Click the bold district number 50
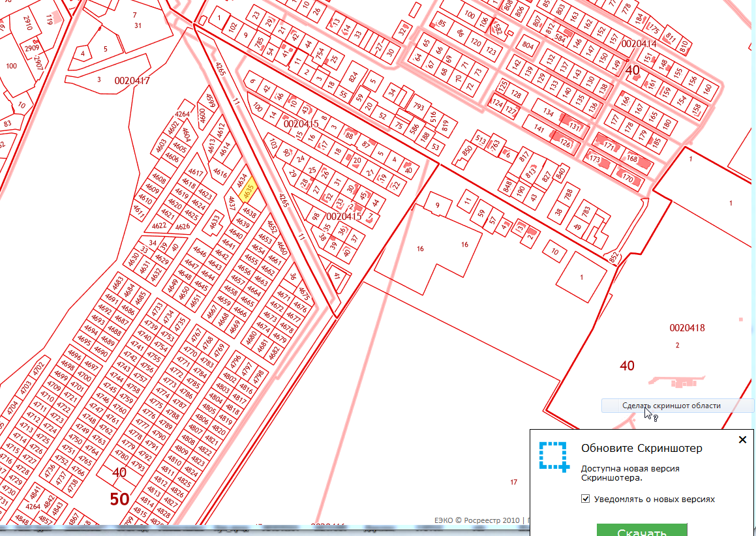Image resolution: width=756 pixels, height=536 pixels. 119,499
